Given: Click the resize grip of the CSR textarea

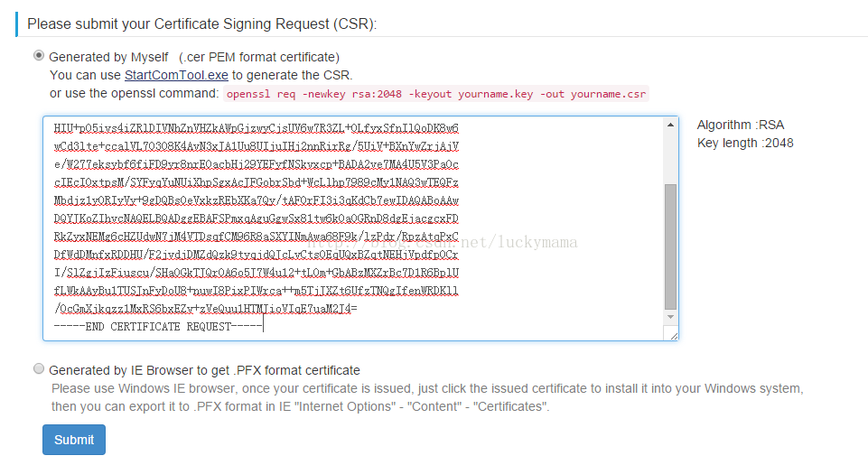Looking at the screenshot, I should pyautogui.click(x=673, y=334).
